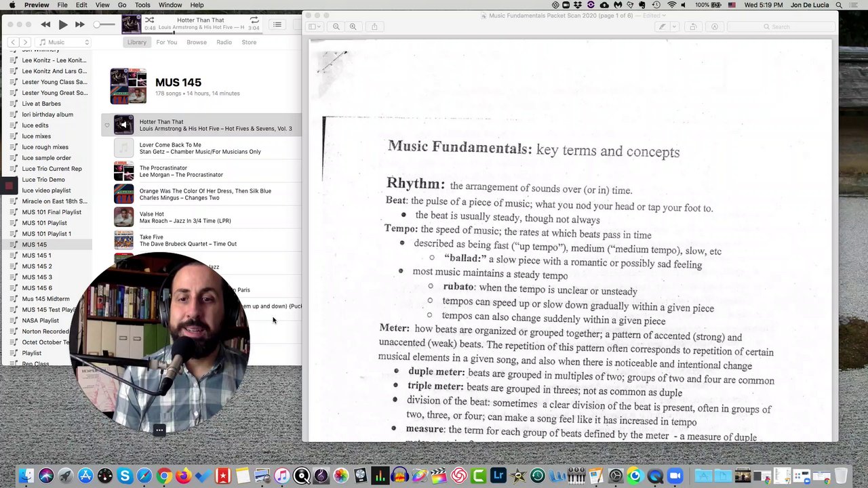Screen dimensions: 868x488
Task: Click the now-playing album artwork in iTunes
Action: tap(132, 24)
